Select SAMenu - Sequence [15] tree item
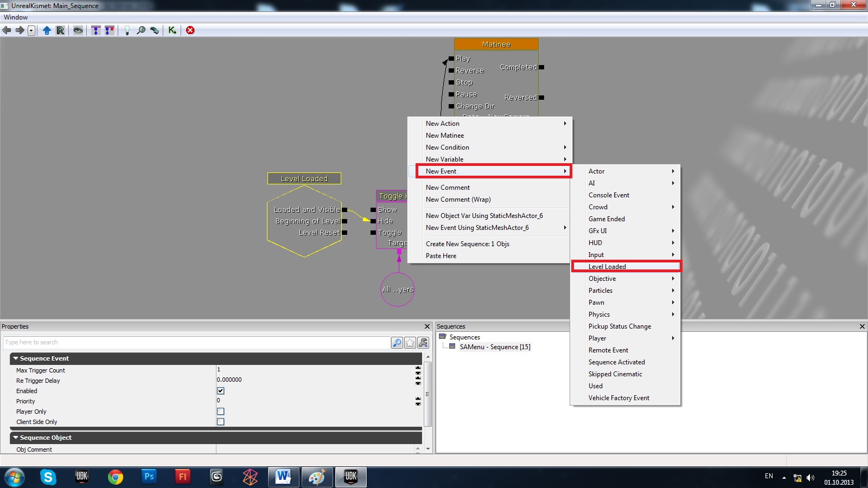 coord(495,347)
